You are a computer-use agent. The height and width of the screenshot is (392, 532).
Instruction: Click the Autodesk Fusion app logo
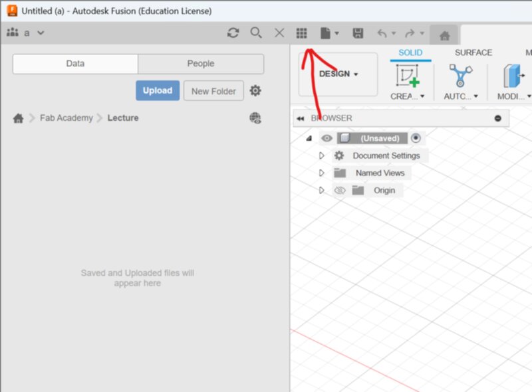12,11
